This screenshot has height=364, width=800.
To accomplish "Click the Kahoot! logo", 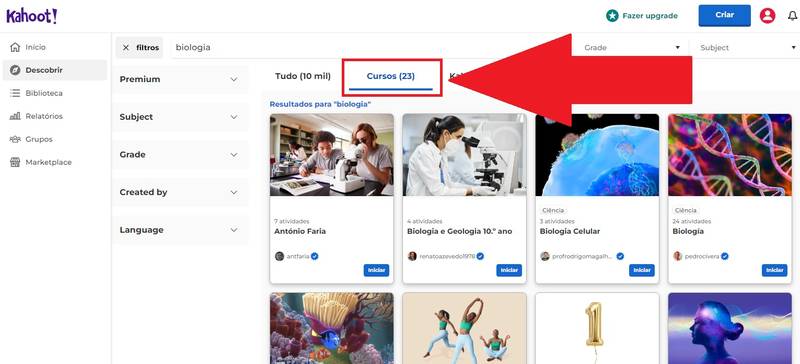I will [32, 16].
